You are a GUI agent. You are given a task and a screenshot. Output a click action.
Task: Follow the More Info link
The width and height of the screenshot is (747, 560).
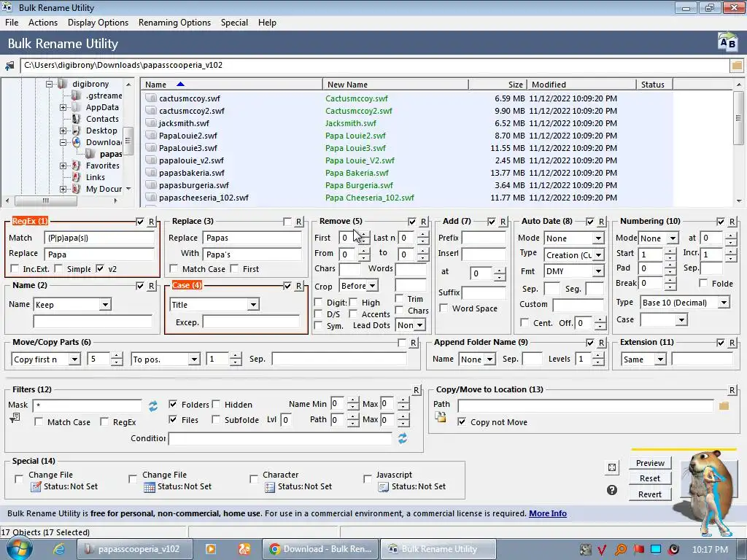(548, 513)
